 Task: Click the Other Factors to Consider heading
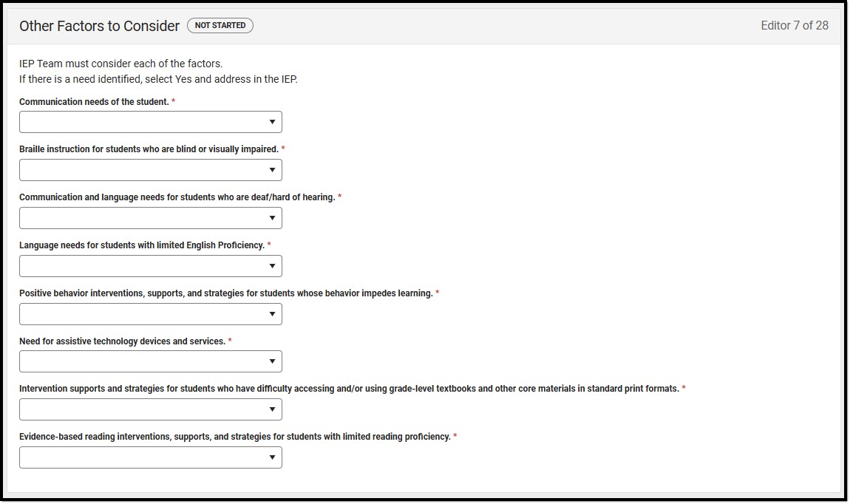(x=99, y=26)
